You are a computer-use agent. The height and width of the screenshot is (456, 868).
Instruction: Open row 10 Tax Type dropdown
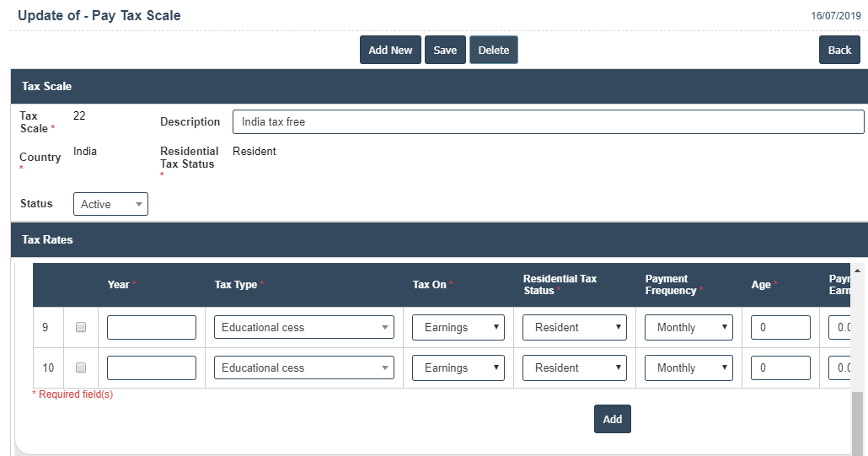pos(304,367)
